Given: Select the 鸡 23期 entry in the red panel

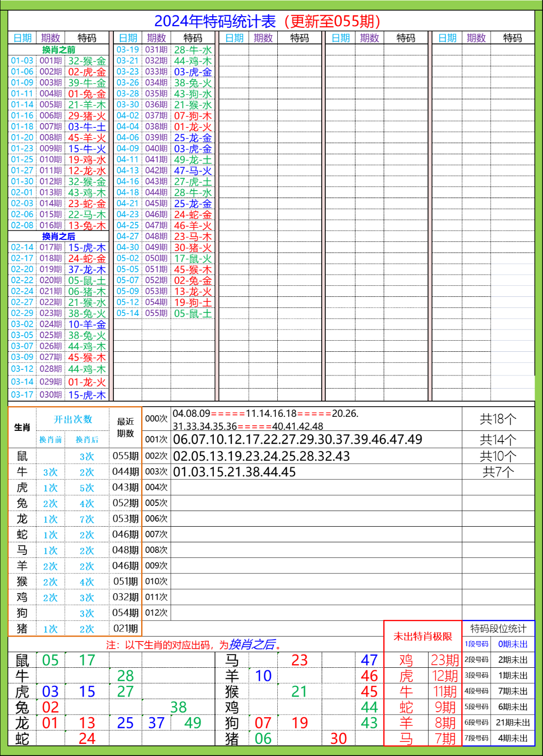Looking at the screenshot, I should 425,659.
